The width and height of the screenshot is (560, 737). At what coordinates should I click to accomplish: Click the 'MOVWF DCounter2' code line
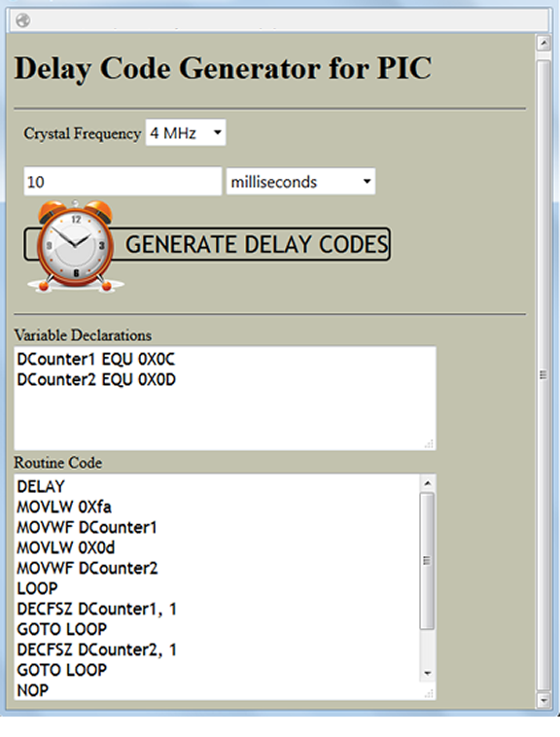pos(87,568)
